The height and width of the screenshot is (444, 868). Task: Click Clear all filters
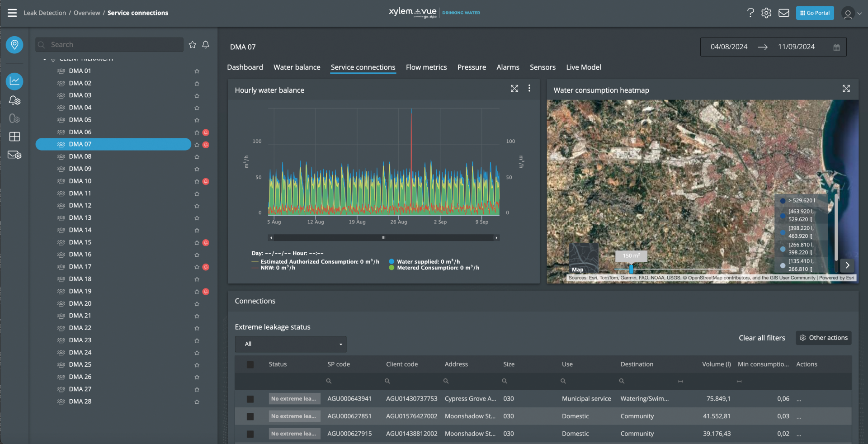(762, 338)
